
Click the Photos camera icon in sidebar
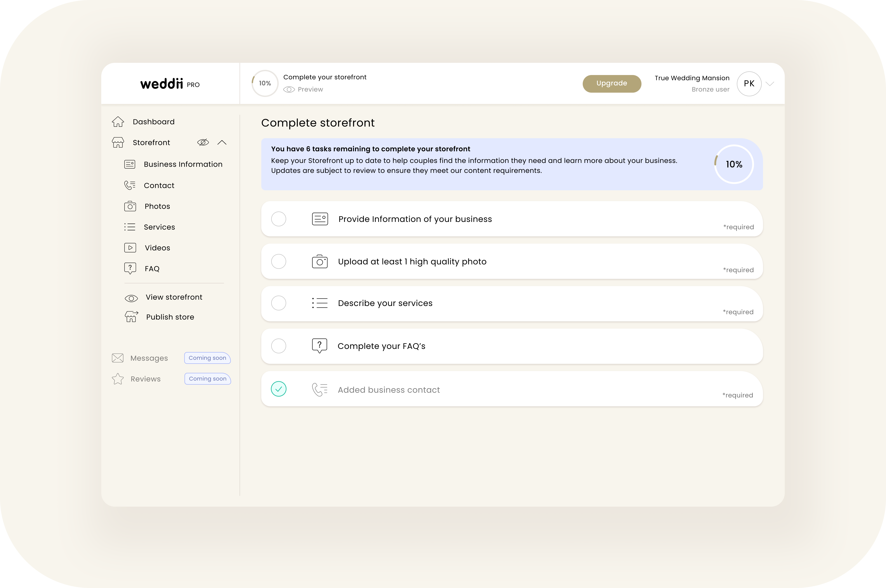[x=130, y=206]
